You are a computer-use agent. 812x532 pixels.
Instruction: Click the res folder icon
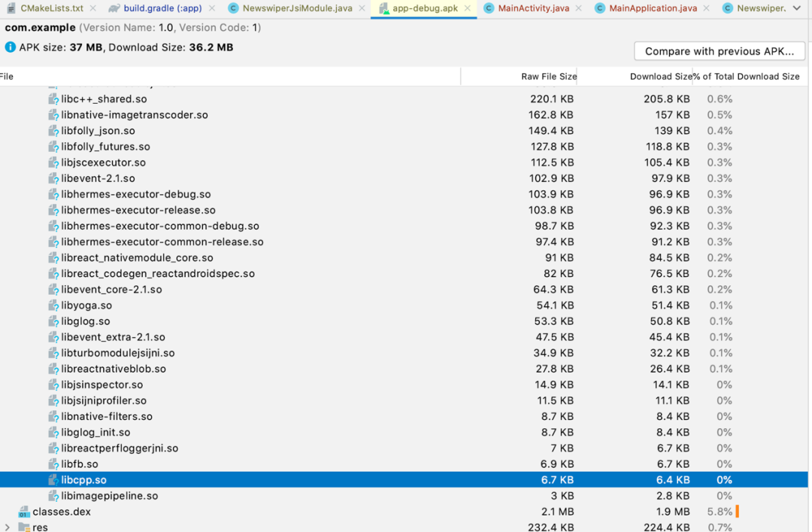(x=24, y=527)
